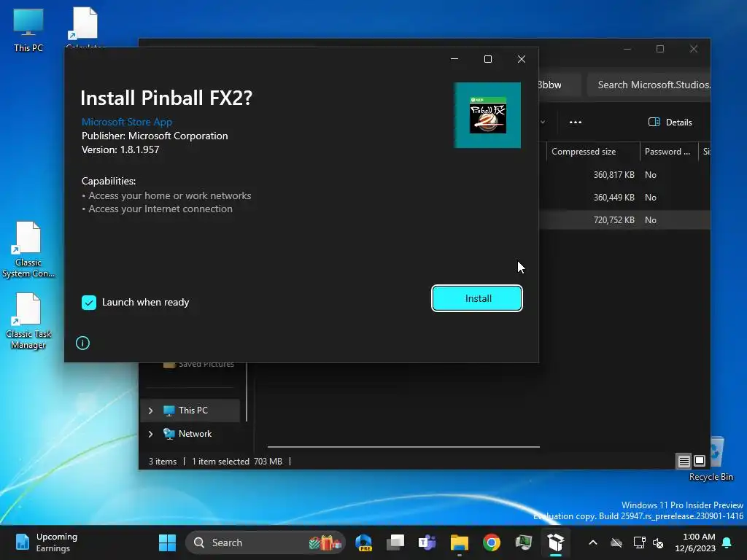Launch Google Chrome from the taskbar
Image resolution: width=747 pixels, height=560 pixels.
tap(491, 542)
